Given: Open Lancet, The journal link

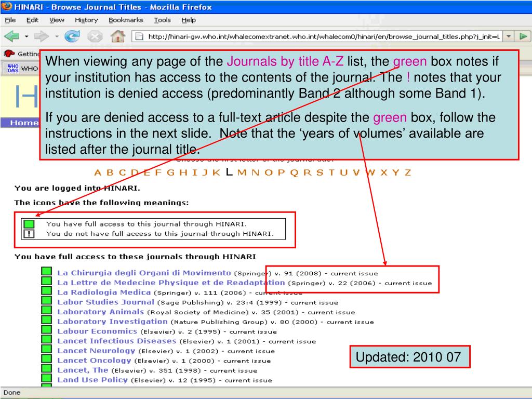Looking at the screenshot, I should tap(83, 370).
